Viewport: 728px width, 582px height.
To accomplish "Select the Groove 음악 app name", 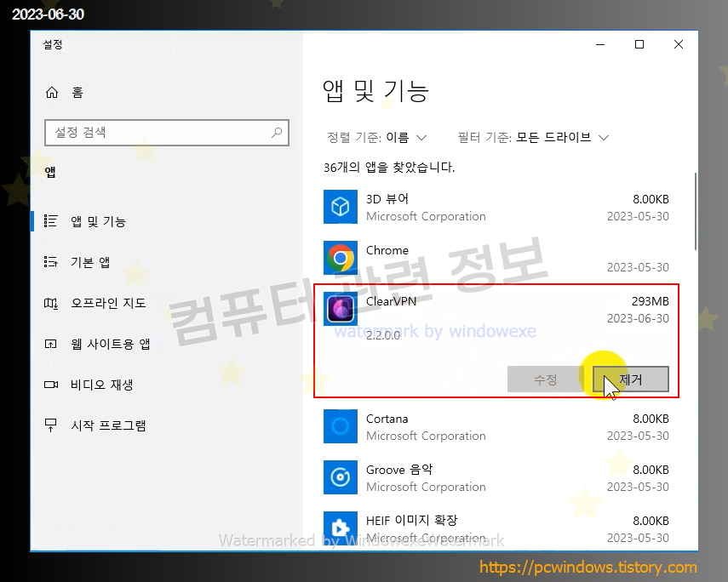I will pyautogui.click(x=399, y=470).
